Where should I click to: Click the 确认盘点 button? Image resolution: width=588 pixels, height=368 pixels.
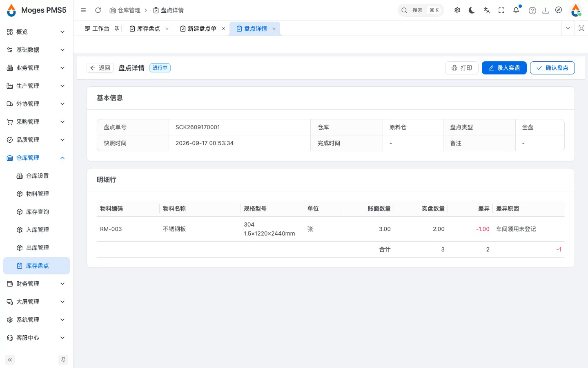point(552,68)
